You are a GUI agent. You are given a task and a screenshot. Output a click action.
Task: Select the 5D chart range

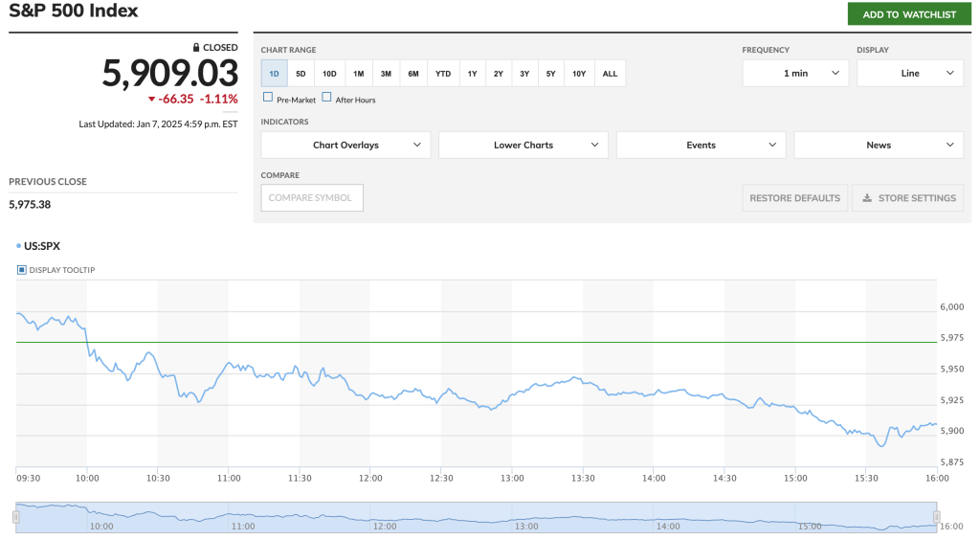301,74
